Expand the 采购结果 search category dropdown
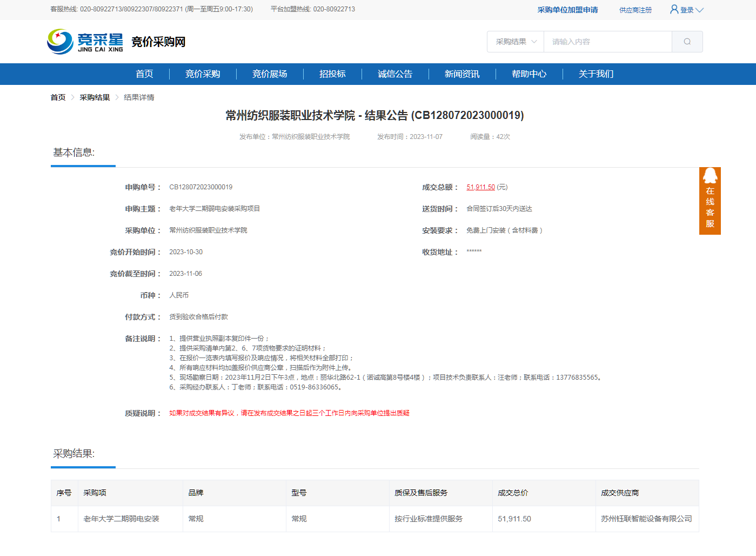Image resolution: width=756 pixels, height=556 pixels. pos(516,42)
